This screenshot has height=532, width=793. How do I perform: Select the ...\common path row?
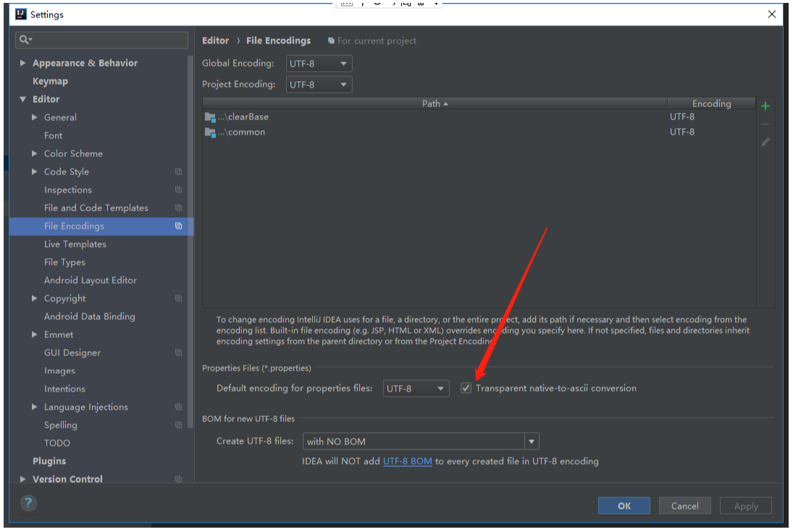point(479,132)
